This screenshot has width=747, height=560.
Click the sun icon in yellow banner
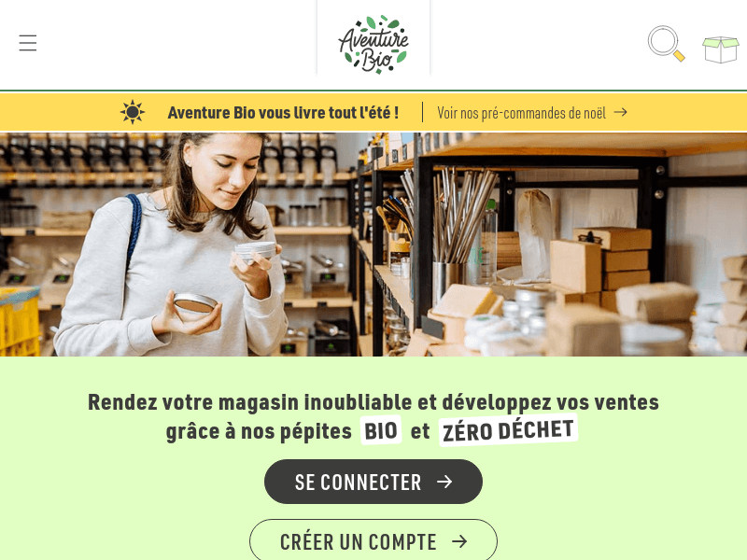[x=133, y=112]
